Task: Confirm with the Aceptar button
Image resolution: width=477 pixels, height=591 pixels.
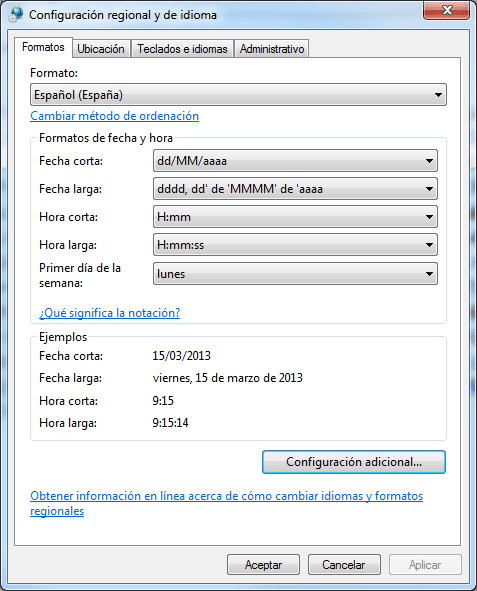Action: (263, 565)
